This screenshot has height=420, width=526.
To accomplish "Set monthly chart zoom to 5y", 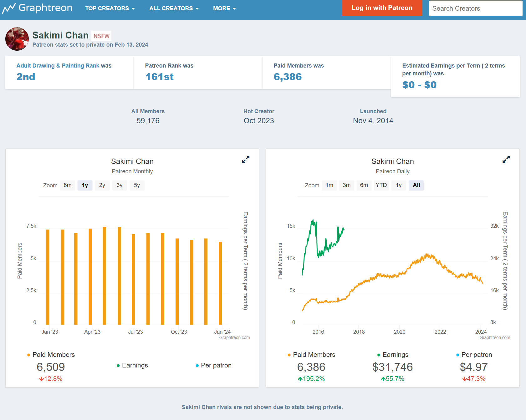I will click(137, 185).
